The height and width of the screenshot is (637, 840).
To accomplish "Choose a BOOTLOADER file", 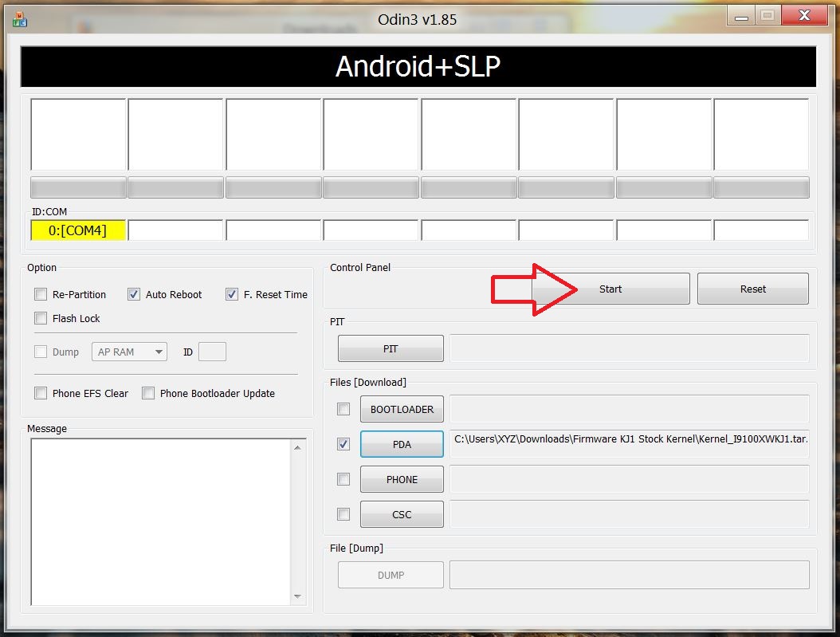I will (x=402, y=409).
